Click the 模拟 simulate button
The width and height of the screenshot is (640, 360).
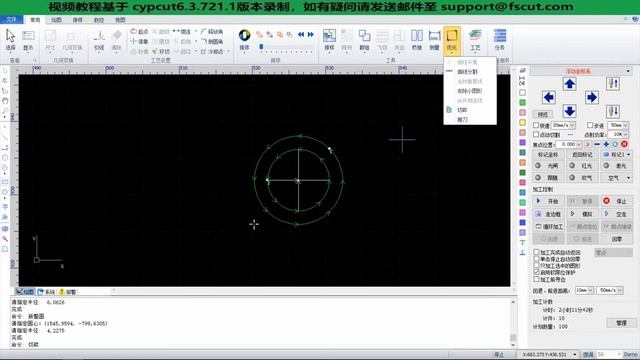pos(582,214)
